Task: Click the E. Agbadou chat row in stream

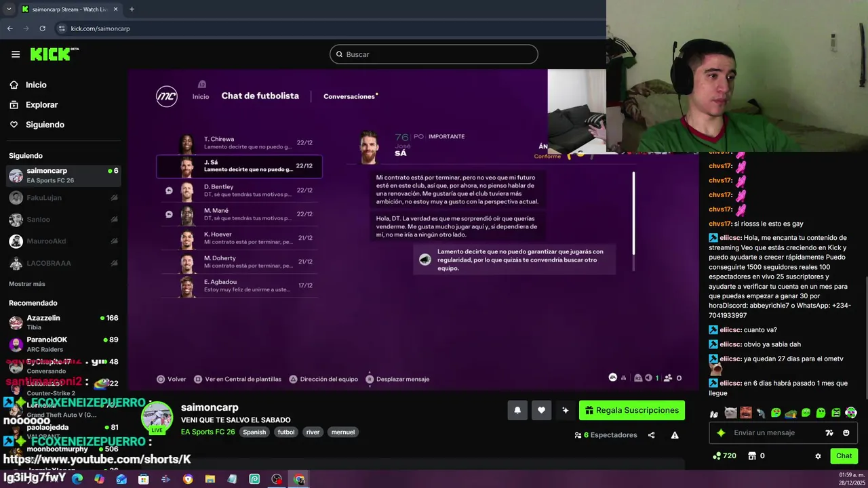Action: pos(239,285)
